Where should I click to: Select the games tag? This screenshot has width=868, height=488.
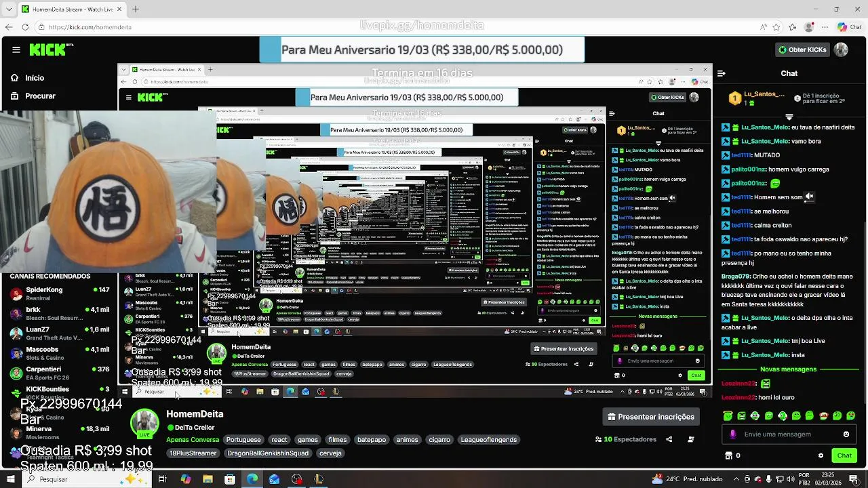(x=307, y=440)
